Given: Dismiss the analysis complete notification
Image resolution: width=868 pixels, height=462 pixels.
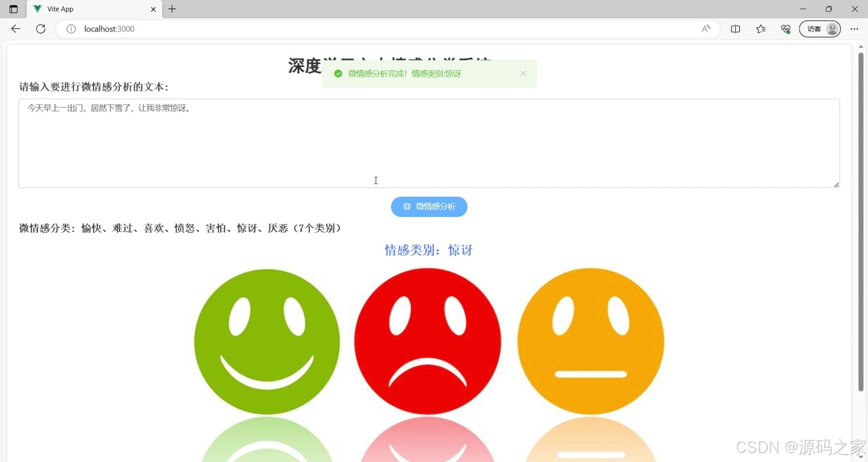Looking at the screenshot, I should click(523, 74).
